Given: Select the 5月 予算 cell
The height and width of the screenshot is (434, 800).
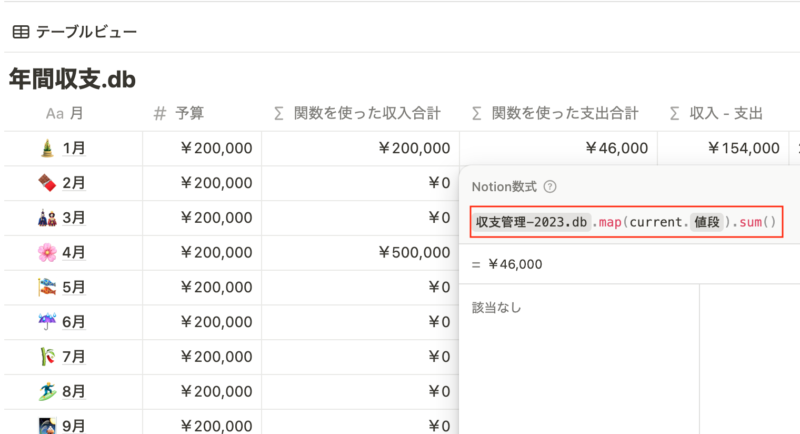Looking at the screenshot, I should (202, 287).
